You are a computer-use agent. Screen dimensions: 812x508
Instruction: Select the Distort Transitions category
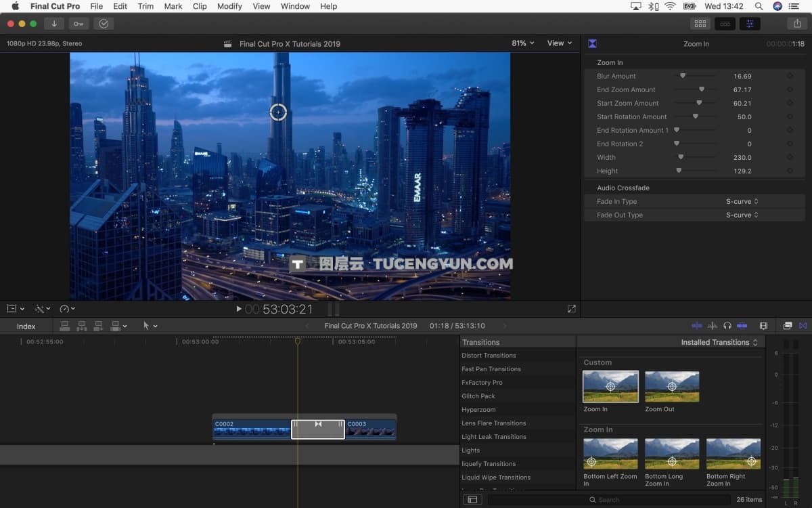489,356
